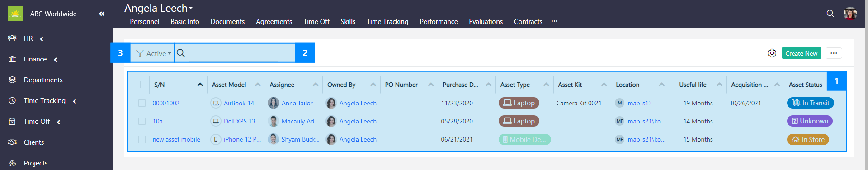Sort the table by Asset Model
Screen dimensions: 868x170
tap(258, 85)
